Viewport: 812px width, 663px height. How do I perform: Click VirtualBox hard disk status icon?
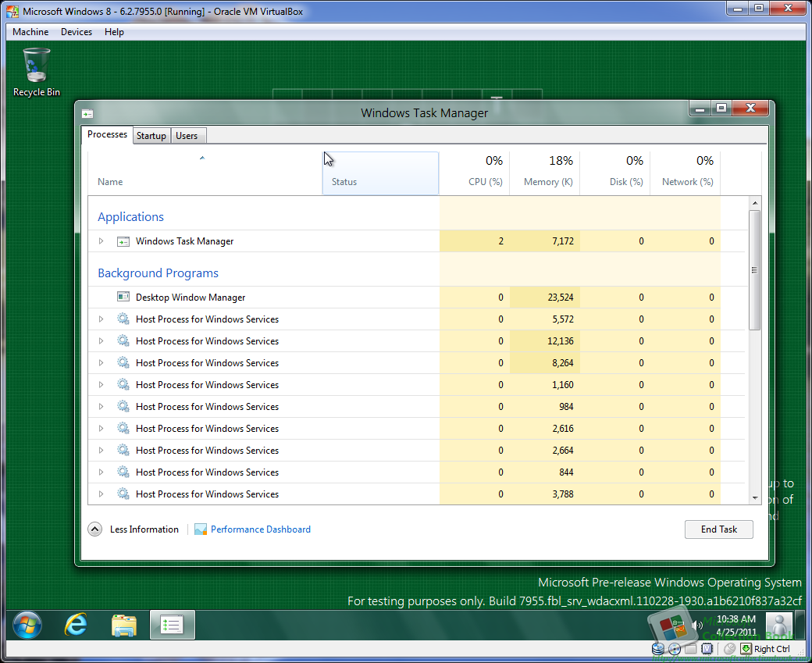pos(657,648)
